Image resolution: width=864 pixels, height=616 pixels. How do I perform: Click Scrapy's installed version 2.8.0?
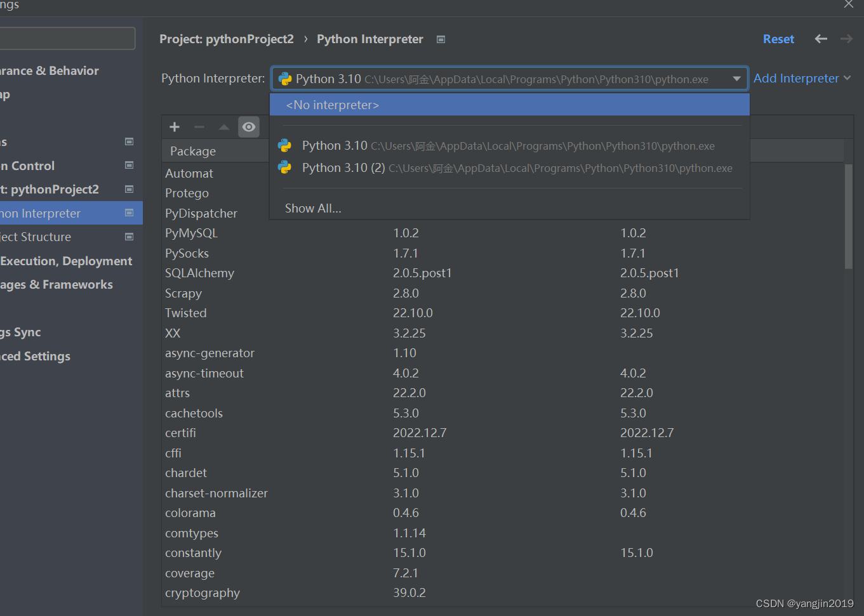click(x=406, y=293)
